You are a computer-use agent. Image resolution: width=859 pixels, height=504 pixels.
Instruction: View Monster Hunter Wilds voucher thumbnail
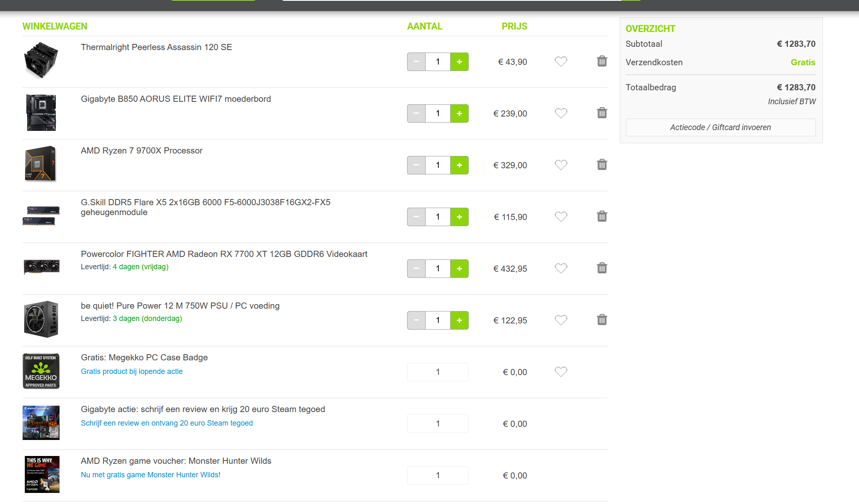pyautogui.click(x=42, y=474)
